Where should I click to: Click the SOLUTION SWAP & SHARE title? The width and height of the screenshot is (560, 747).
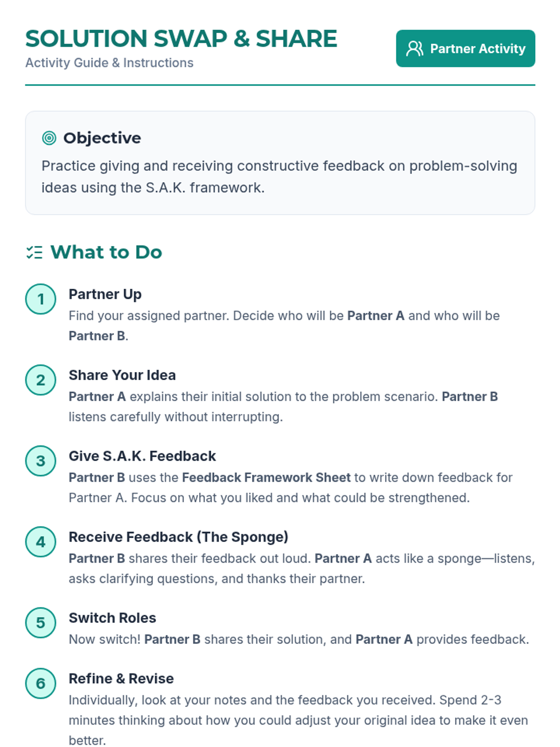point(181,39)
